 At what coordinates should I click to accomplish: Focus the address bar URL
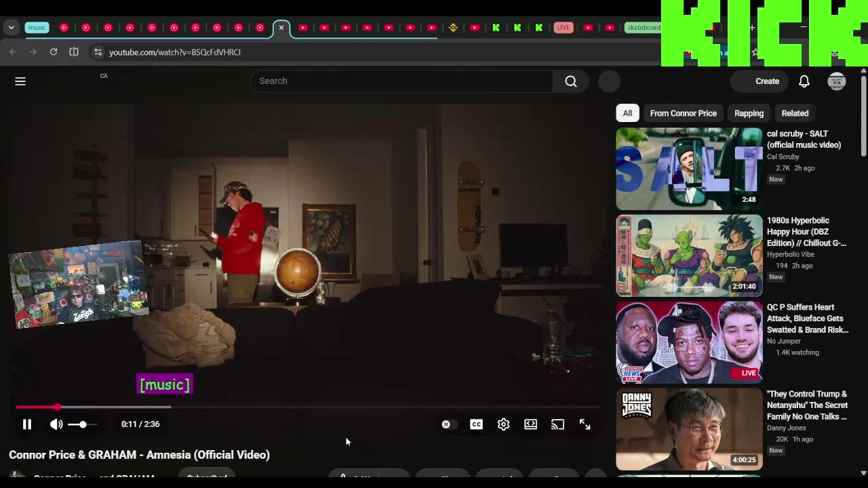click(x=175, y=52)
